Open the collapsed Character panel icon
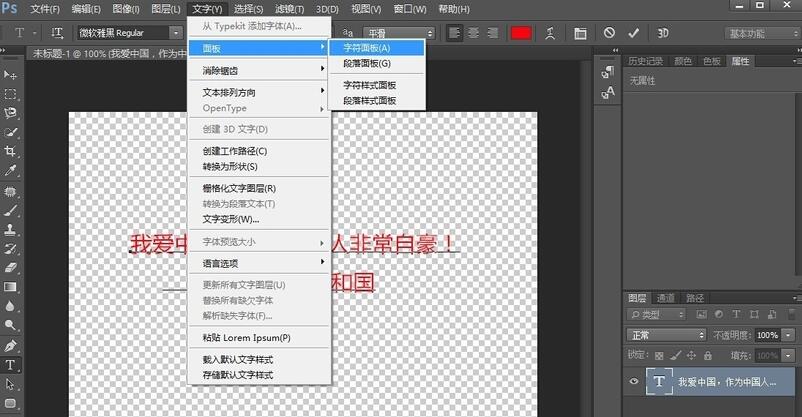 point(608,93)
